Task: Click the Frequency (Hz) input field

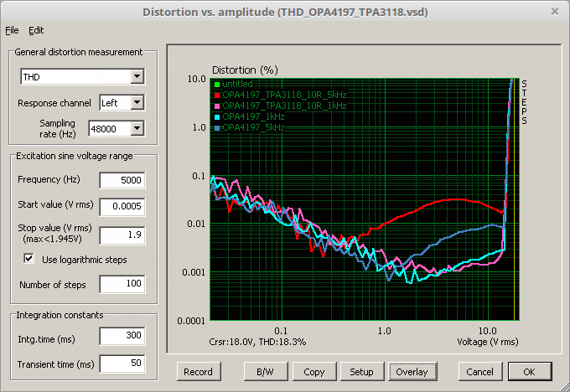Action: (122, 180)
